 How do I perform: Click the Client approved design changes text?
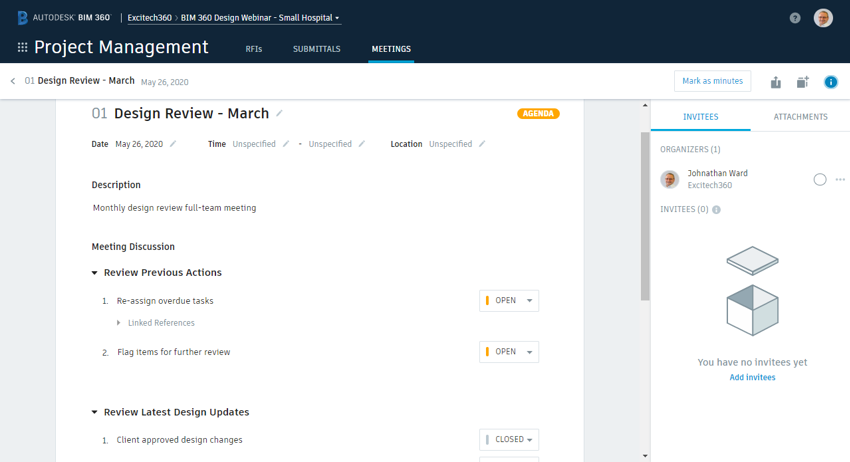179,440
